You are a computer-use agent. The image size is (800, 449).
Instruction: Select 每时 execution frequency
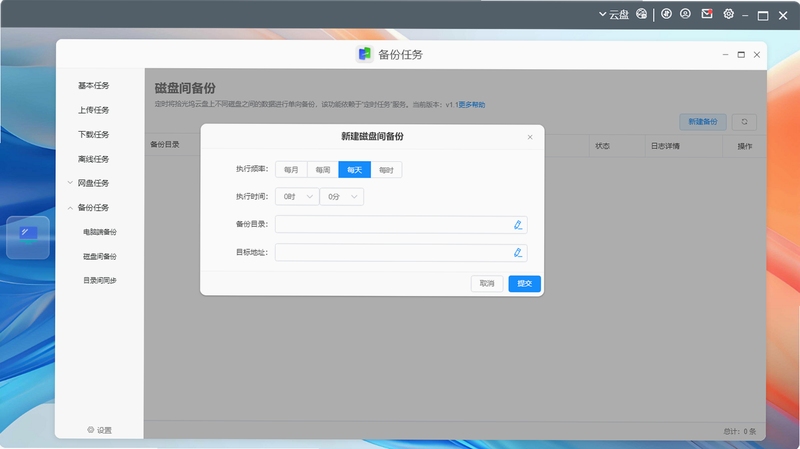386,170
